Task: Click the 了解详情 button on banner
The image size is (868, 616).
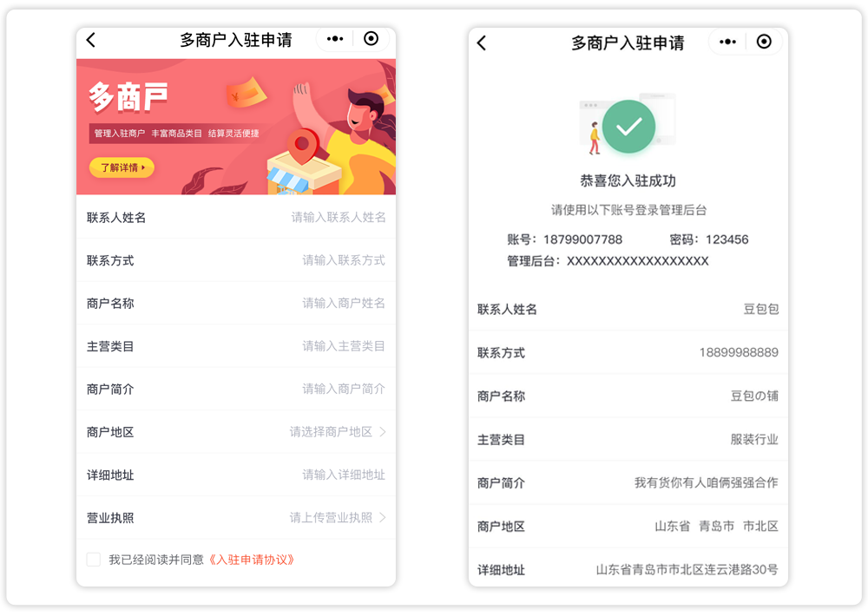Action: [122, 167]
